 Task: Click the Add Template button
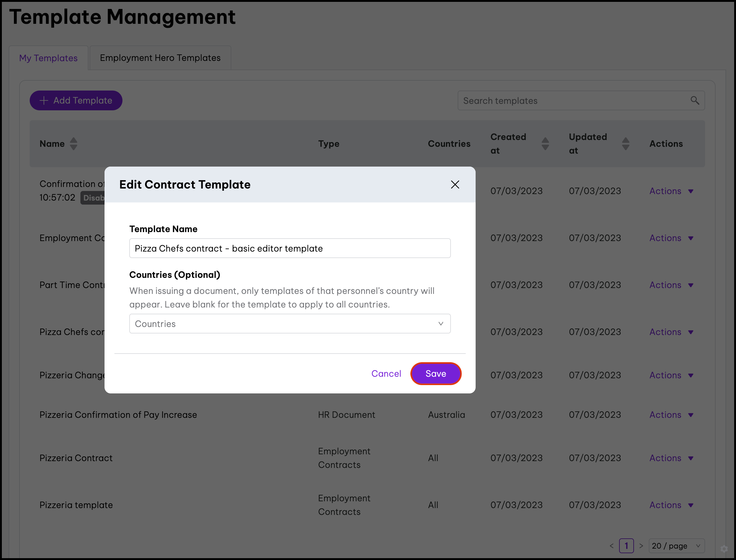76,100
